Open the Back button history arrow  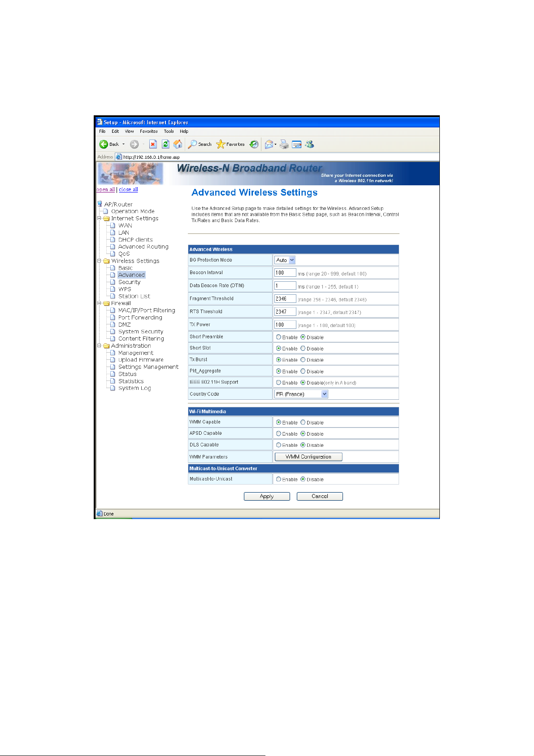tap(124, 144)
